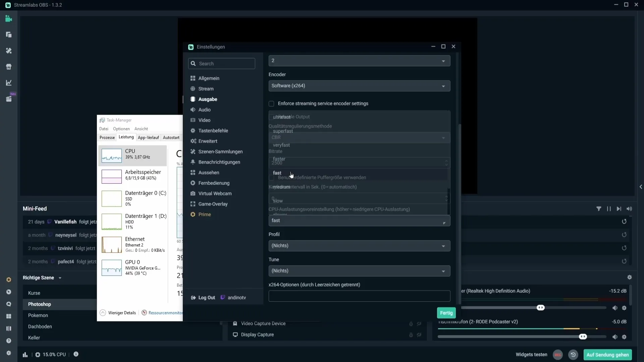Click the x264-Optionen text input field

coord(359,296)
